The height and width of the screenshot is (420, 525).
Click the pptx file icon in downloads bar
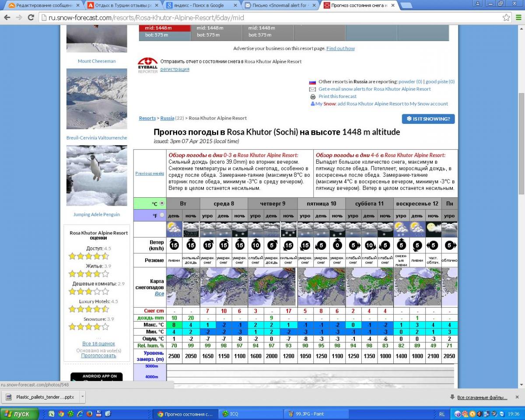pos(8,397)
